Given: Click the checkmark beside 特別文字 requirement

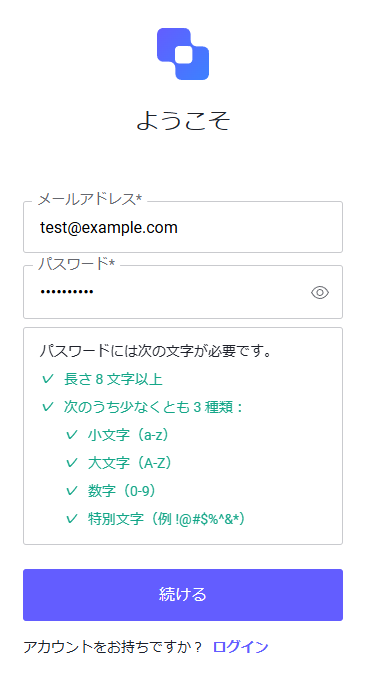Looking at the screenshot, I should (x=72, y=519).
